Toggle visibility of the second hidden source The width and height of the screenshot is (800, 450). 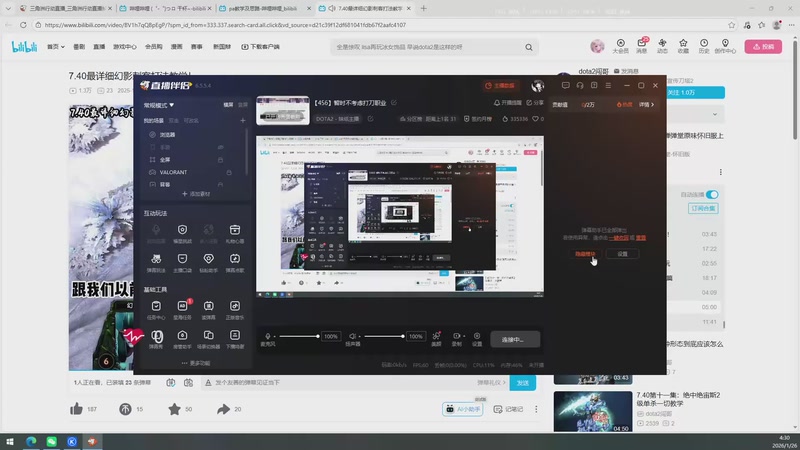click(x=220, y=147)
